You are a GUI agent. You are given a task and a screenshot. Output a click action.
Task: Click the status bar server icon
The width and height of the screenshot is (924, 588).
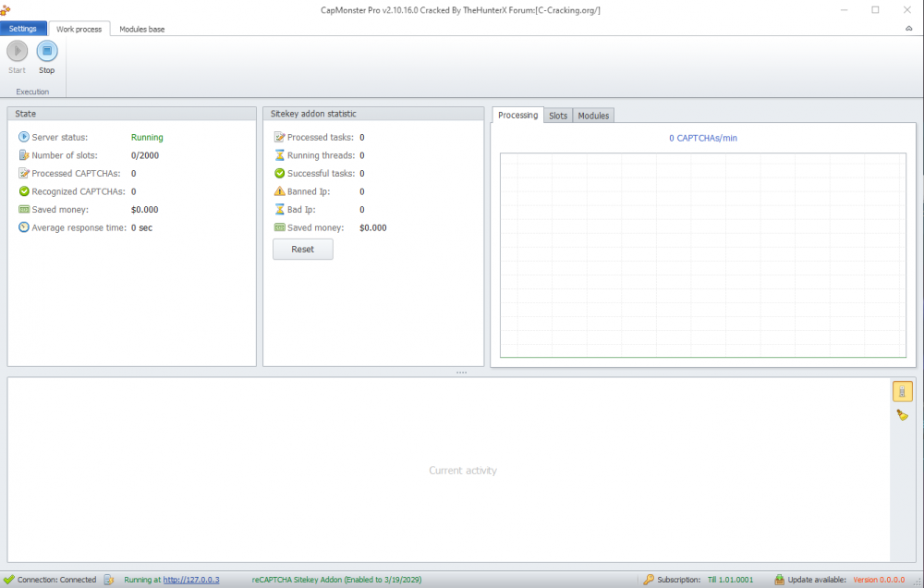[x=108, y=580]
